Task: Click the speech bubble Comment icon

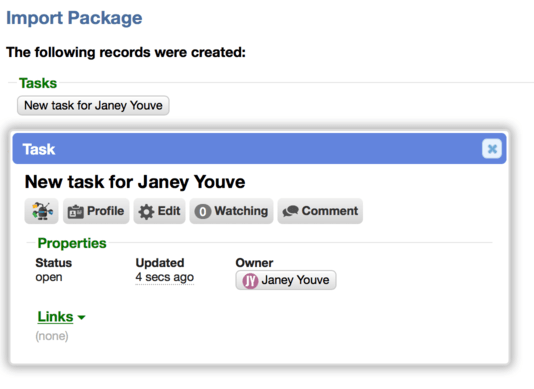Action: [x=290, y=211]
